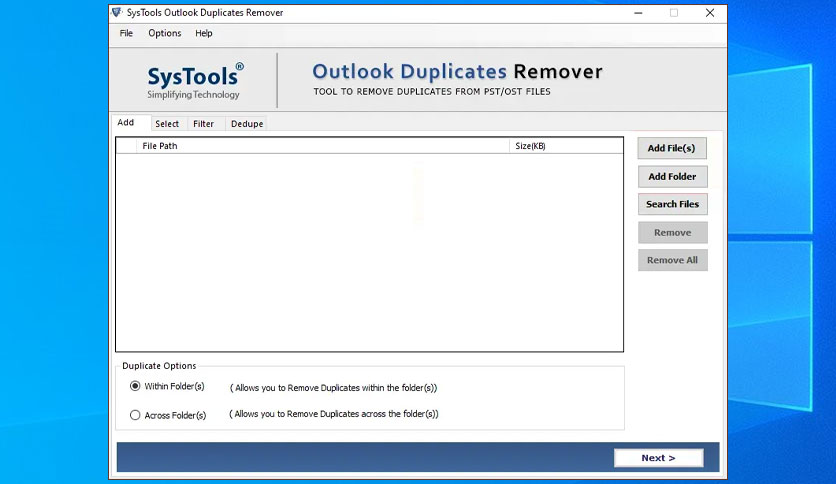
Task: Click the 'Remove Duplicates across the folder(s)' description
Action: [x=334, y=414]
